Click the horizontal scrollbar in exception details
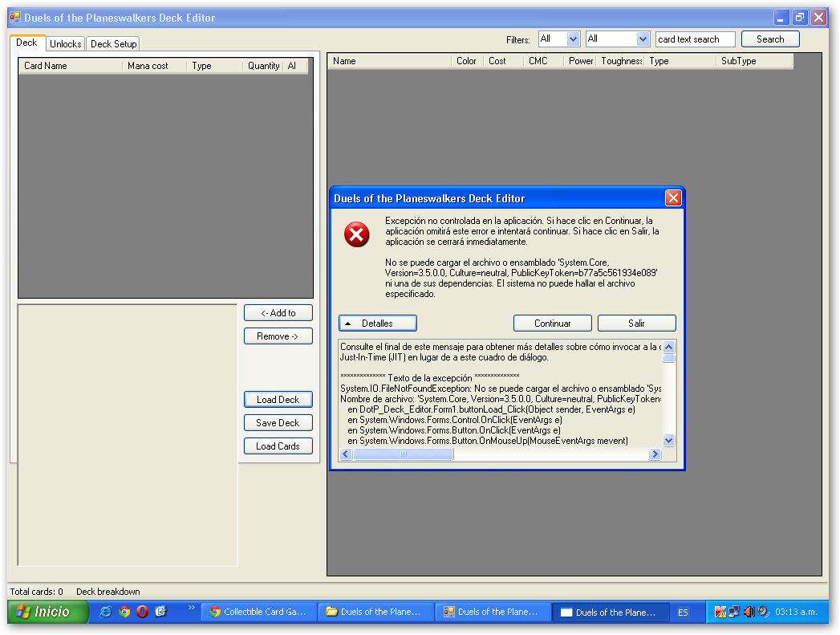The height and width of the screenshot is (635, 840). coord(404,454)
